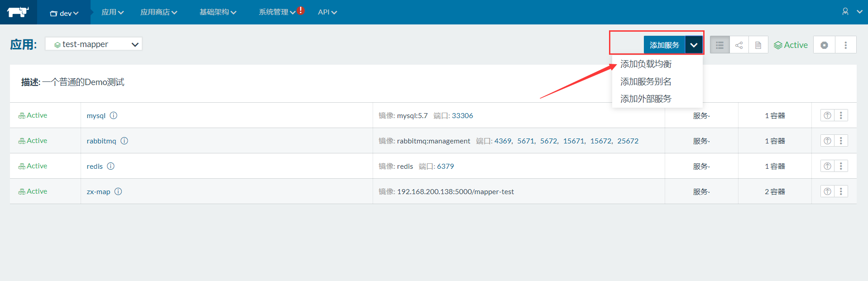
Task: Switch to the list view icon
Action: pos(719,45)
